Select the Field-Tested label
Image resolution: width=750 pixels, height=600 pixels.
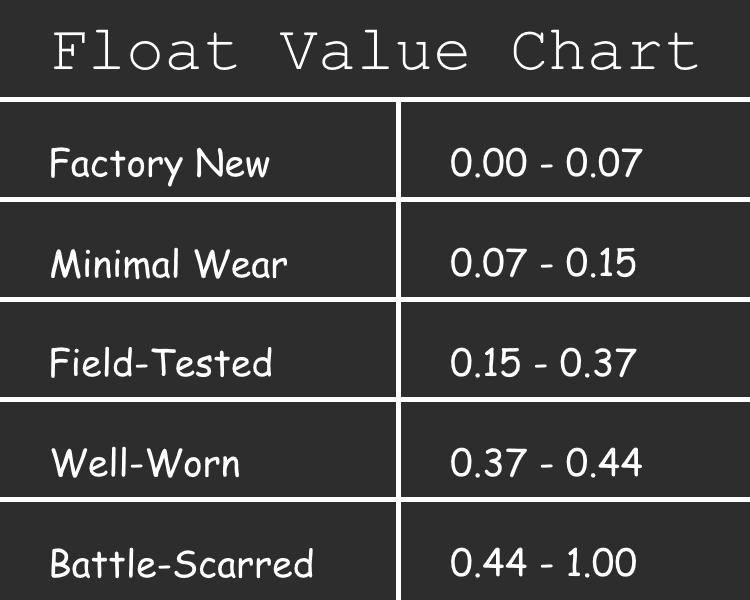coord(161,362)
